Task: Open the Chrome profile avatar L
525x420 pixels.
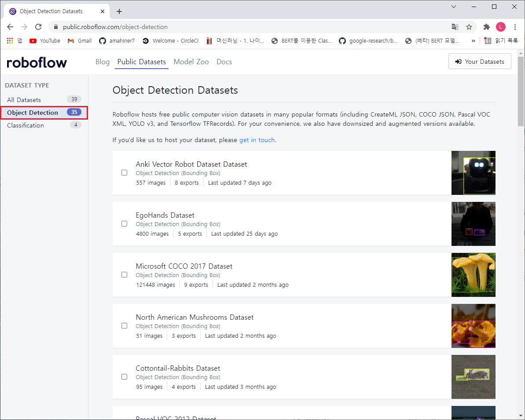Action: point(500,27)
